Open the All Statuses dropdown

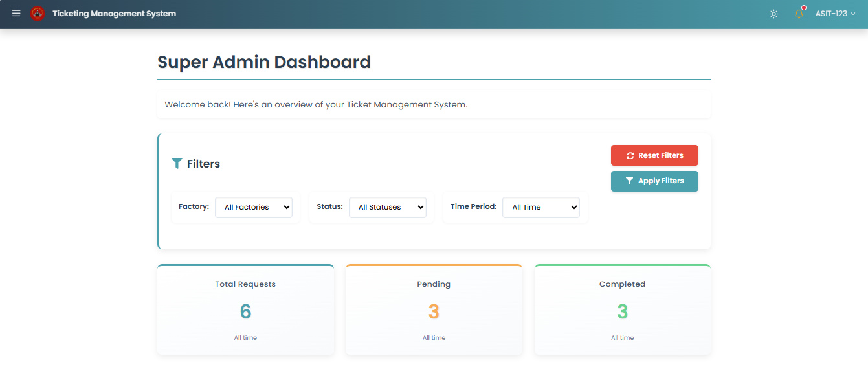tap(388, 207)
